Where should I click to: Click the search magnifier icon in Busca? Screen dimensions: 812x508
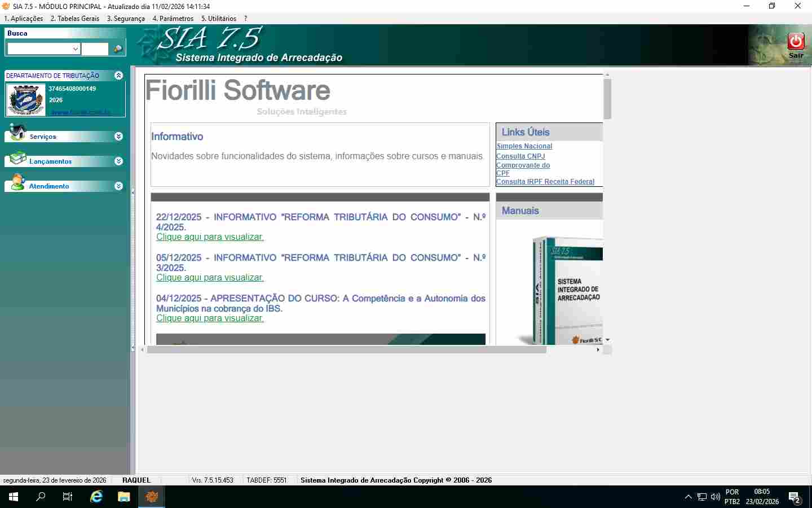pyautogui.click(x=118, y=49)
